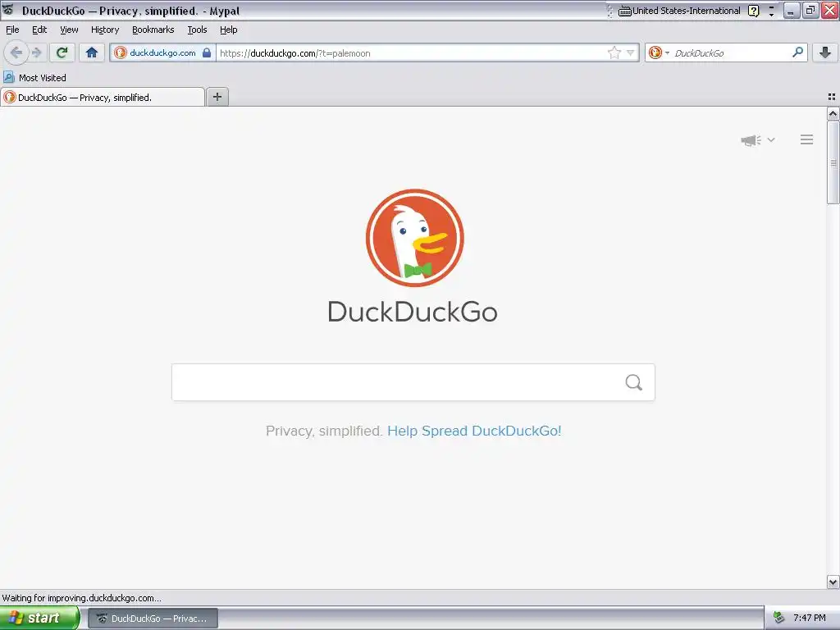
Task: Click the address bar URL text
Action: 295,53
